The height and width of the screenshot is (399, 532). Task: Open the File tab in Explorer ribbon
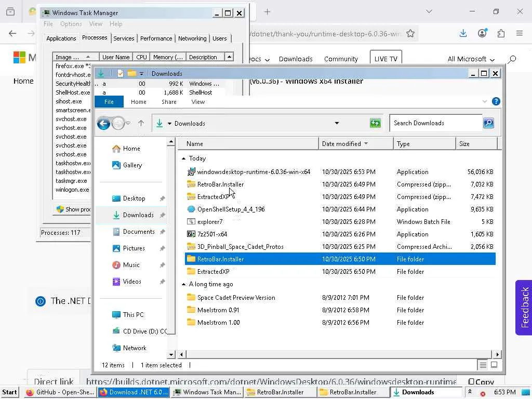click(109, 102)
